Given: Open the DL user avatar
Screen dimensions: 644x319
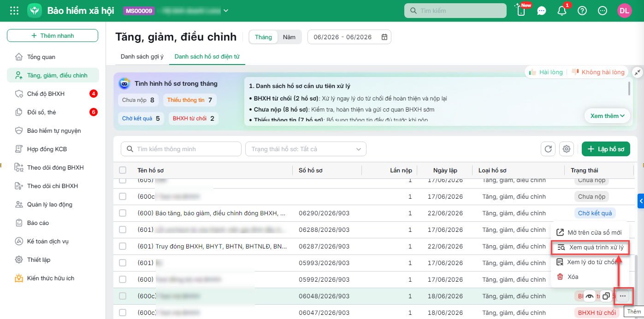Looking at the screenshot, I should 625,11.
